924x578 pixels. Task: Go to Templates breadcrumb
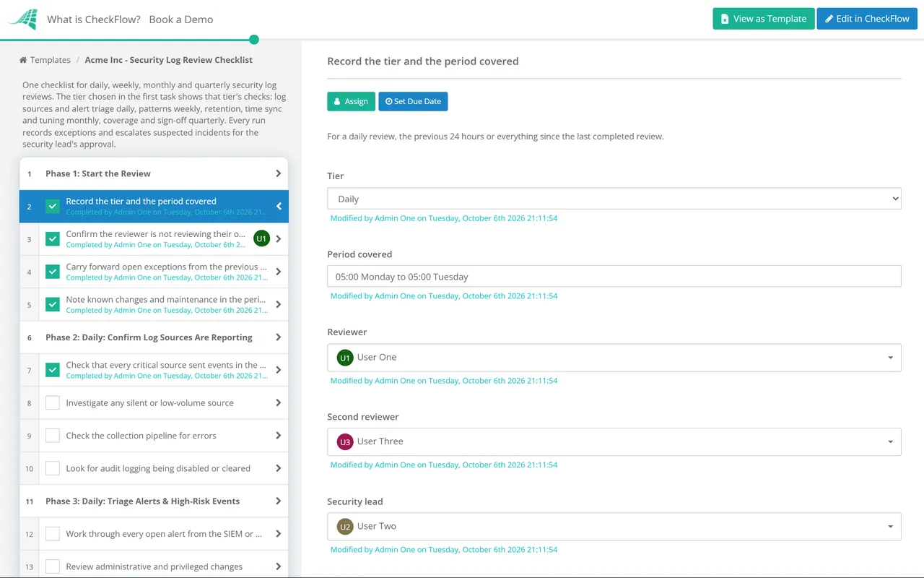pyautogui.click(x=51, y=60)
